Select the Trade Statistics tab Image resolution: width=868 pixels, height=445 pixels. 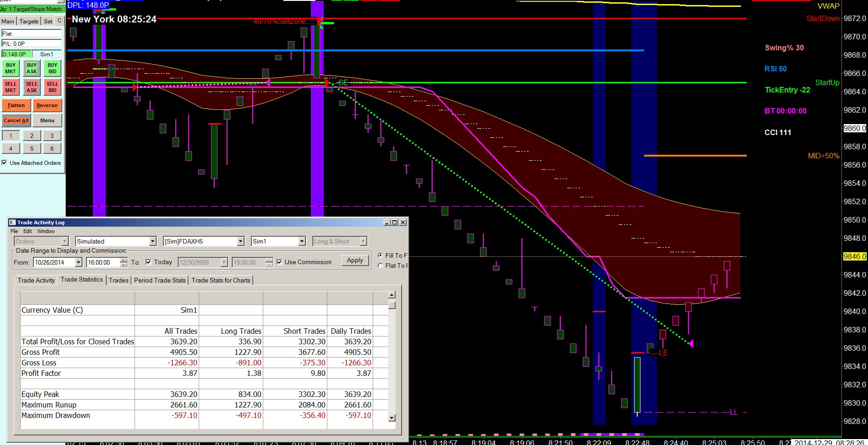pyautogui.click(x=82, y=279)
